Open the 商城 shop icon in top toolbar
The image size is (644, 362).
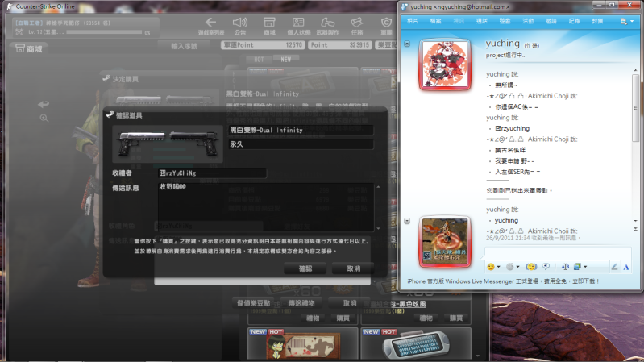269,26
